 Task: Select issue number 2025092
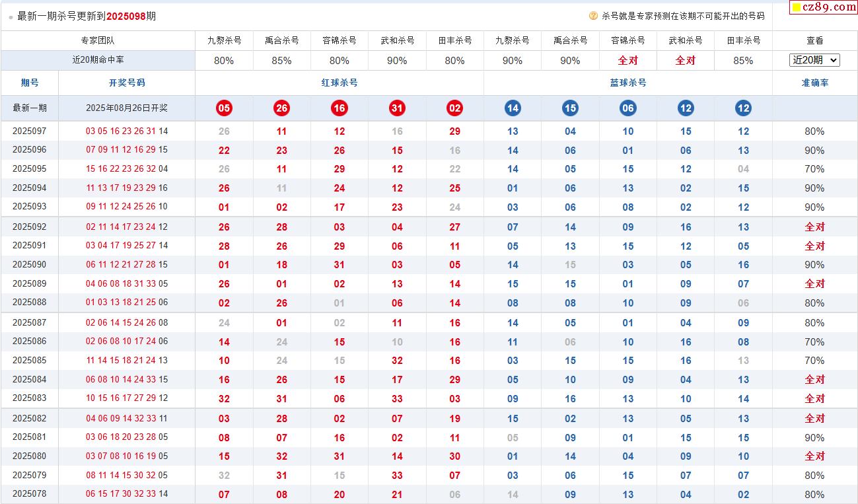click(30, 227)
